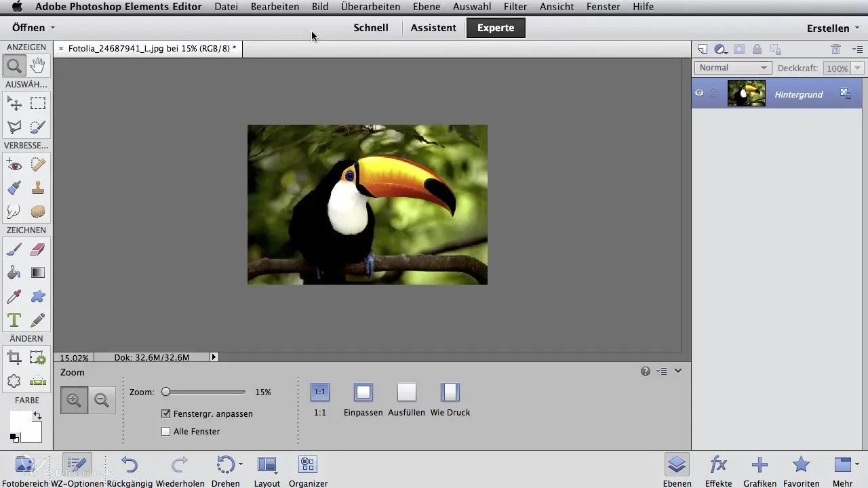The height and width of the screenshot is (488, 868).
Task: Check the Alle Fenster checkbox
Action: pyautogui.click(x=166, y=431)
